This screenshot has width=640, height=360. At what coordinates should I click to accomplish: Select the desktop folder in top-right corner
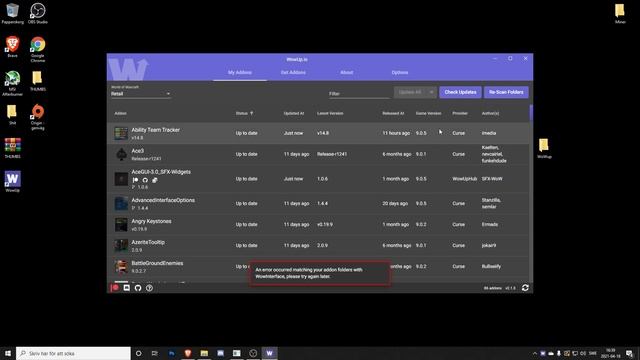620,13
